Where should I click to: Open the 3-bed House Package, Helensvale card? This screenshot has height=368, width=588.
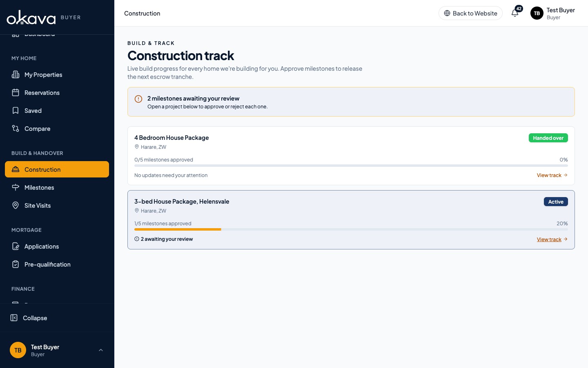[351, 220]
